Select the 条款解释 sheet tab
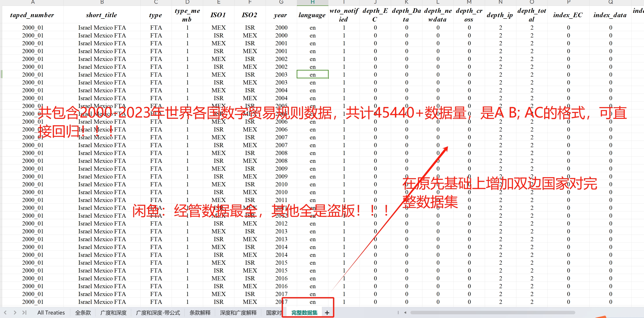 click(200, 313)
